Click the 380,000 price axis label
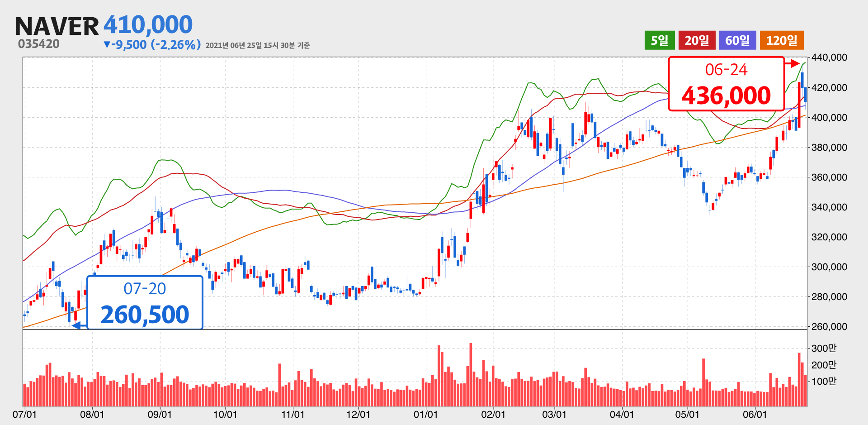Viewport: 868px width, 425px height. 829,147
